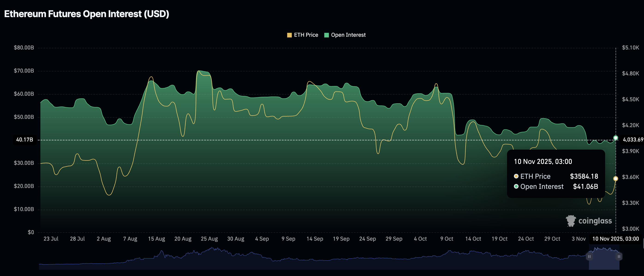Image resolution: width=644 pixels, height=276 pixels.
Task: Click the green Open Interest data point marker
Action: point(616,138)
